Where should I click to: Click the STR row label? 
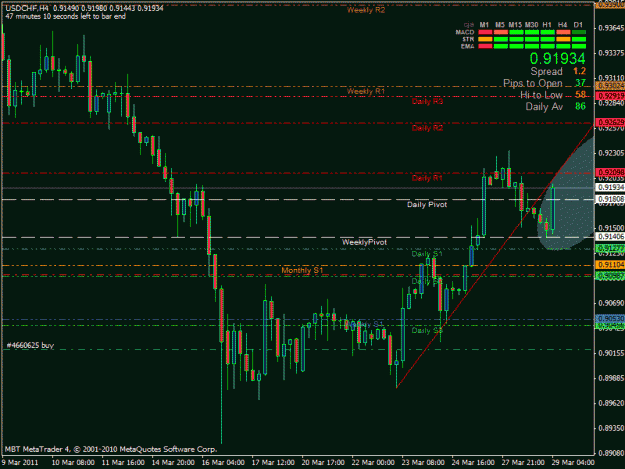point(468,39)
